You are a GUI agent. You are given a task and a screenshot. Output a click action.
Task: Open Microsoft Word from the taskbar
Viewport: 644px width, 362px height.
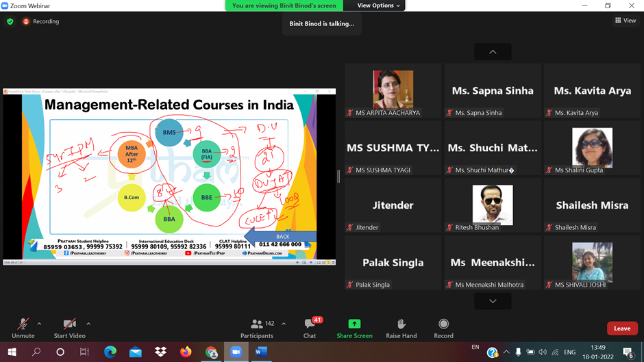(x=260, y=352)
